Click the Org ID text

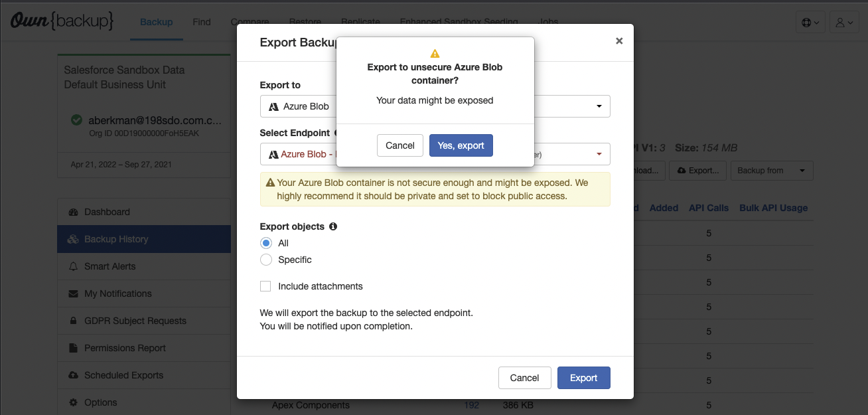(x=143, y=133)
